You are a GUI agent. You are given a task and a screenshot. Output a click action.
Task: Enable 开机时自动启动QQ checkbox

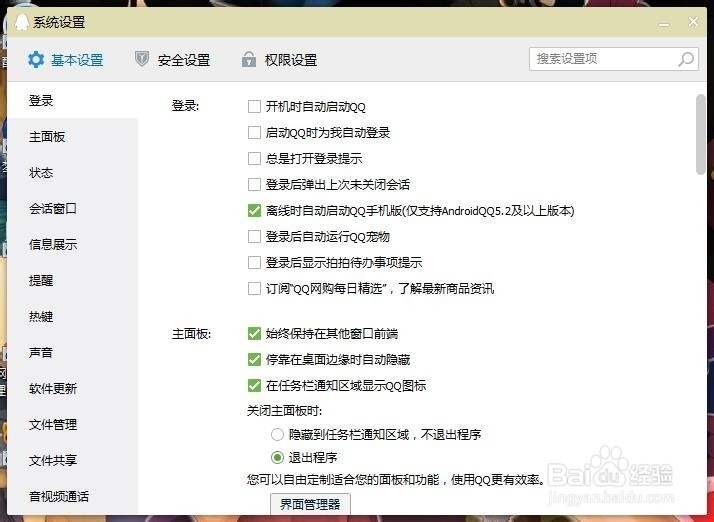(254, 107)
